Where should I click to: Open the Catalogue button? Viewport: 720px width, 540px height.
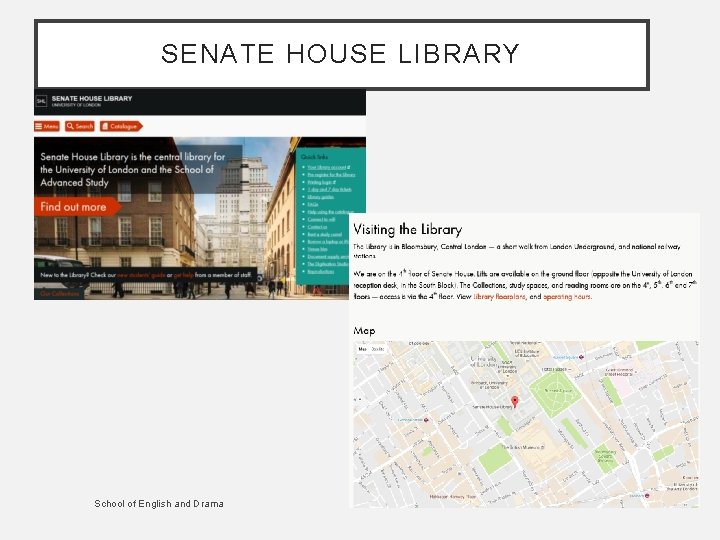pyautogui.click(x=121, y=126)
